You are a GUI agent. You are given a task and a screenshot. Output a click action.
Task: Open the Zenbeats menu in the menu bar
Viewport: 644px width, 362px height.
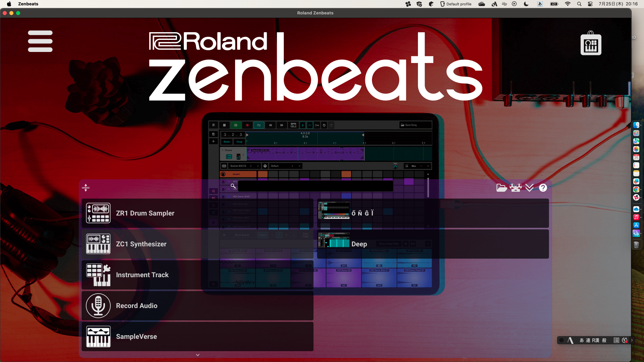[x=28, y=4]
